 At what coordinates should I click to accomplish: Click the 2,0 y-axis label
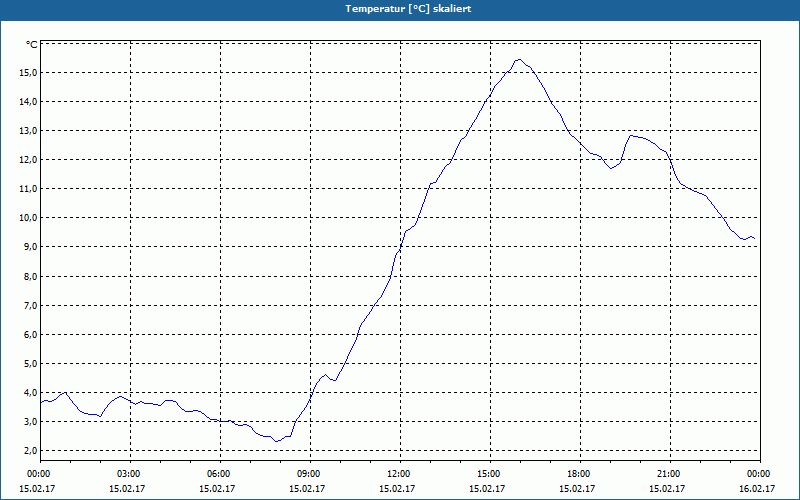pyautogui.click(x=30, y=451)
